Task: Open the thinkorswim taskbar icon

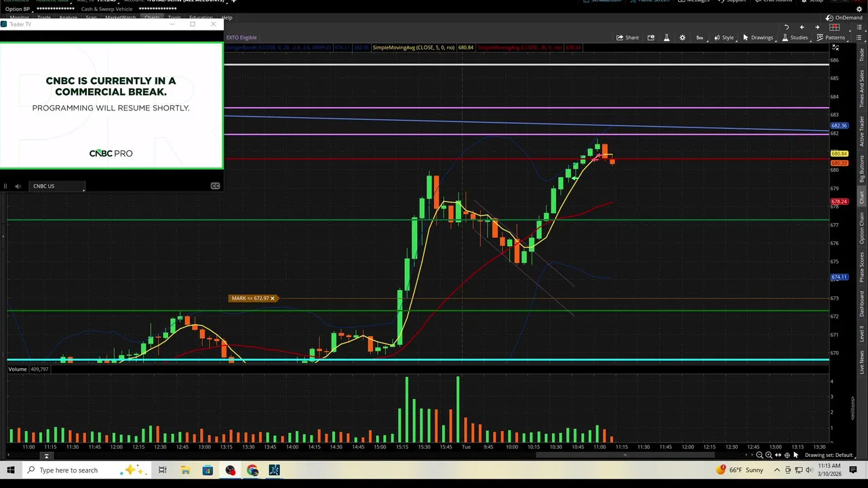Action: 275,470
